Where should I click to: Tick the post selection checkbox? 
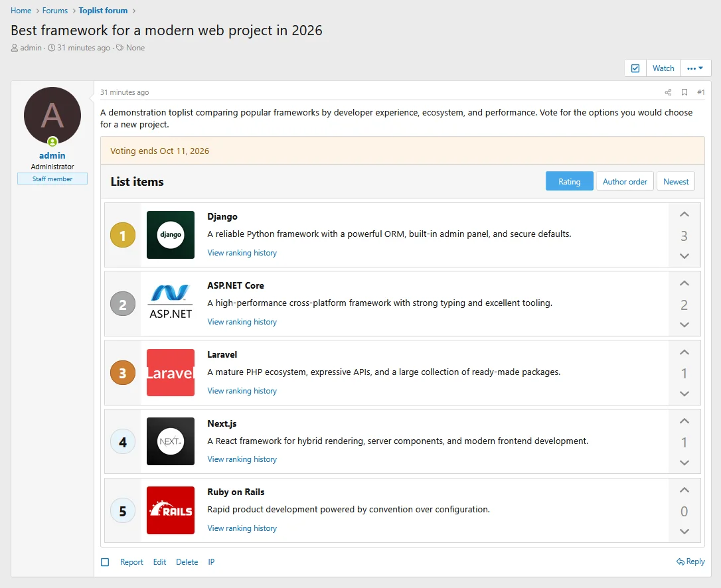(105, 562)
